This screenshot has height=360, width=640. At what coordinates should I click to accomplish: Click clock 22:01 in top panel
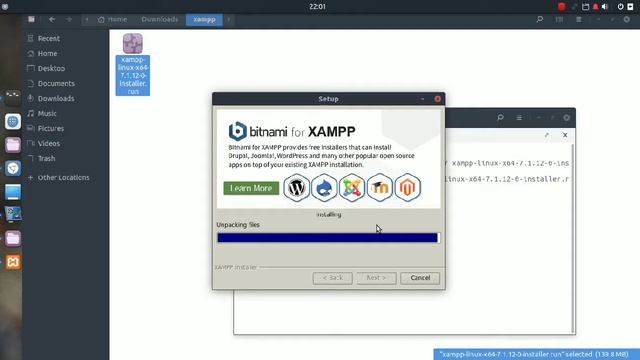317,7
